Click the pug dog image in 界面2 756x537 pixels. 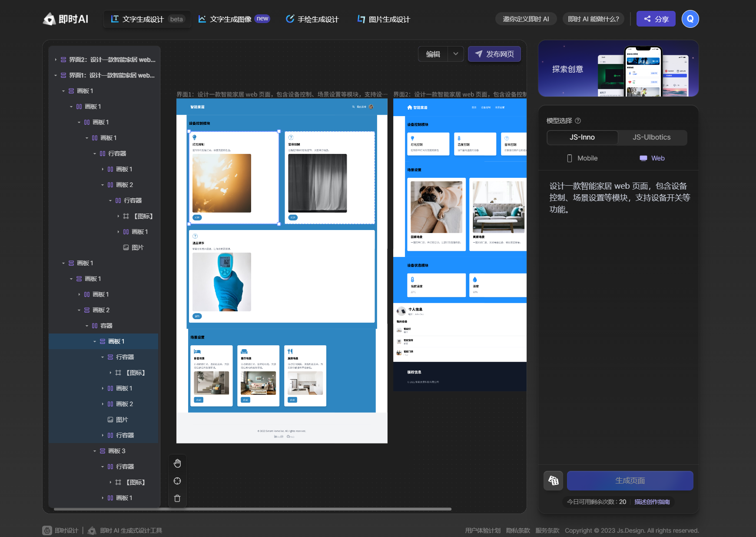[436, 207]
